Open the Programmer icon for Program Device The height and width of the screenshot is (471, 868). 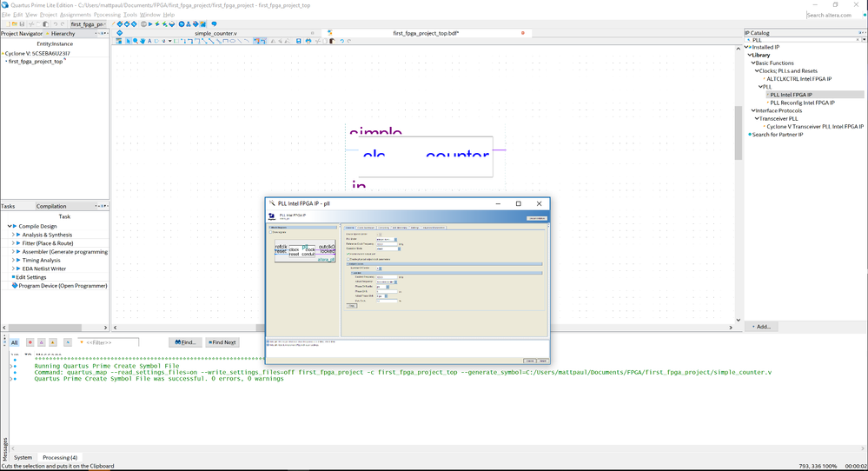click(14, 286)
